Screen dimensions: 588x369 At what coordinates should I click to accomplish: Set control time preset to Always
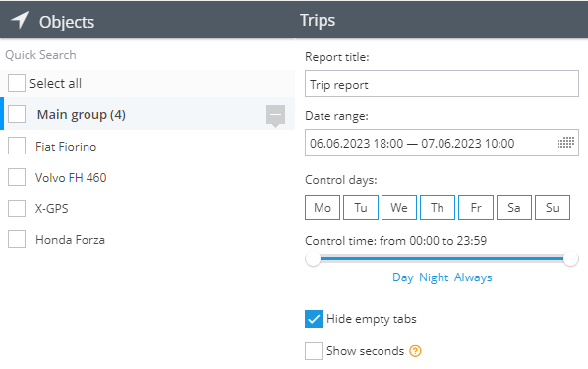(x=473, y=277)
